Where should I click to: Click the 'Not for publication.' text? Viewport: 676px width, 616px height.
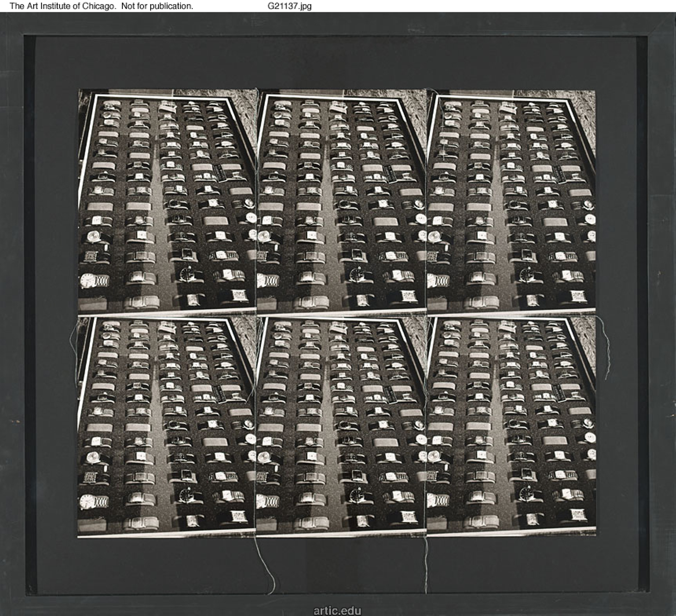click(x=157, y=6)
